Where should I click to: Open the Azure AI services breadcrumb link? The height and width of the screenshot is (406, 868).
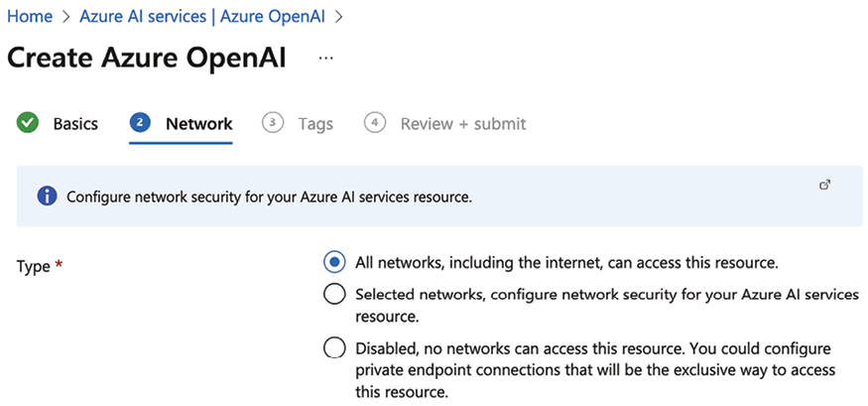pyautogui.click(x=204, y=16)
